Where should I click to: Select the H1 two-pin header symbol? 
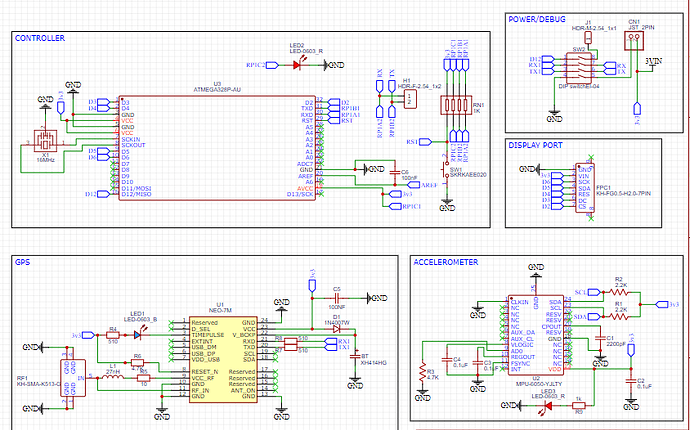410,99
